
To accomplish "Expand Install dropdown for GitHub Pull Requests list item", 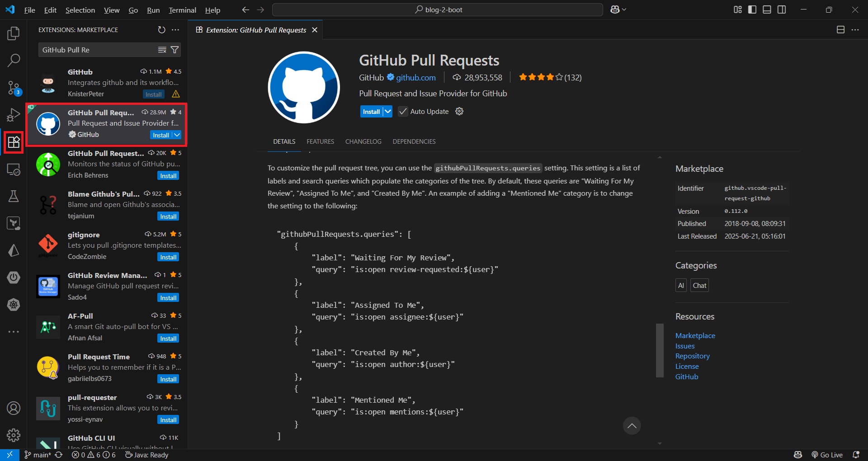I will tap(177, 135).
